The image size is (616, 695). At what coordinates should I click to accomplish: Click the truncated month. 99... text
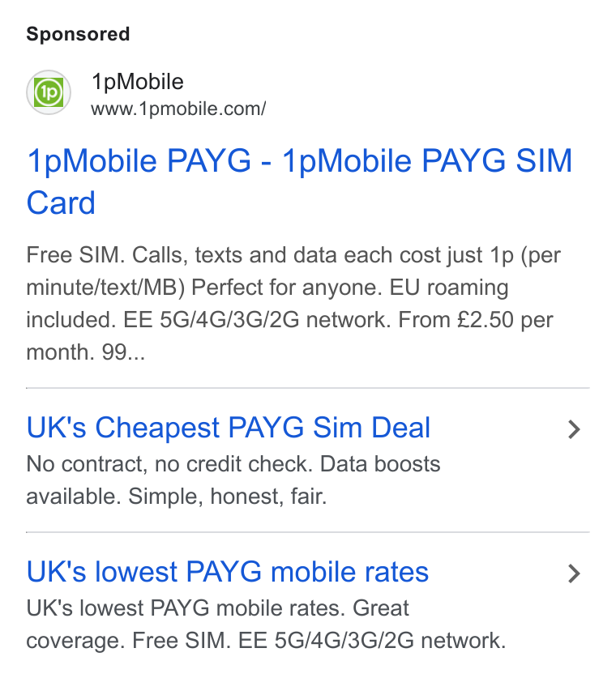click(86, 352)
